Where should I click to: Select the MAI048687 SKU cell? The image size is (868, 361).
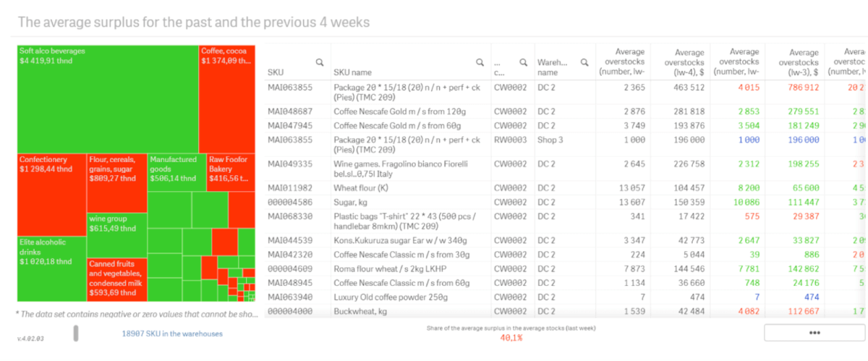(x=290, y=111)
